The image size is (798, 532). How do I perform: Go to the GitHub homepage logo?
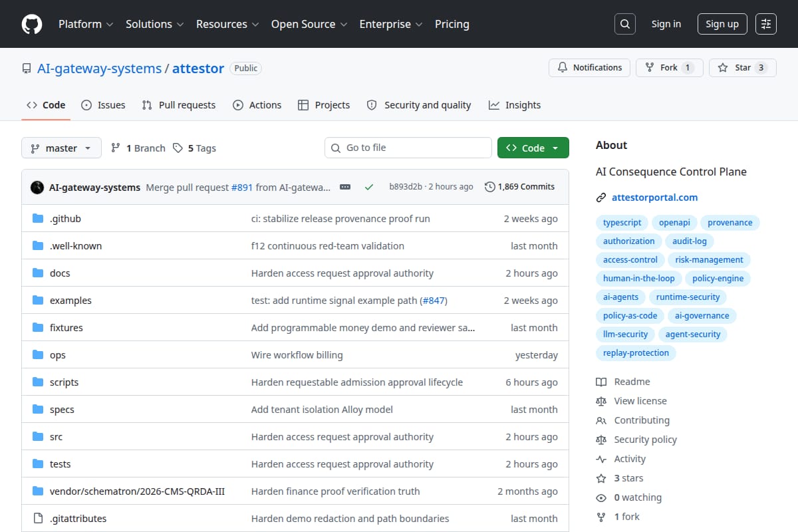32,24
